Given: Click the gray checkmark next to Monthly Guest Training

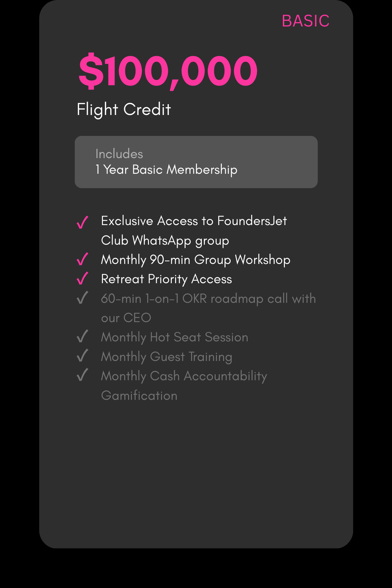Looking at the screenshot, I should tap(82, 355).
